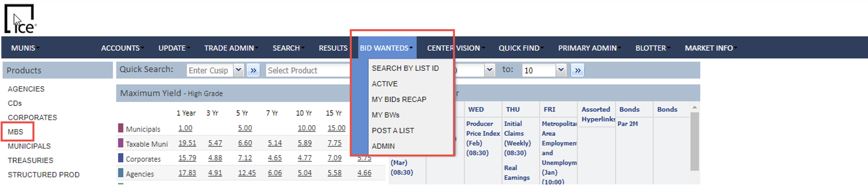Screen dimensions: 868x188
Task: Expand dropdown arrow before 'to:'
Action: coord(490,70)
